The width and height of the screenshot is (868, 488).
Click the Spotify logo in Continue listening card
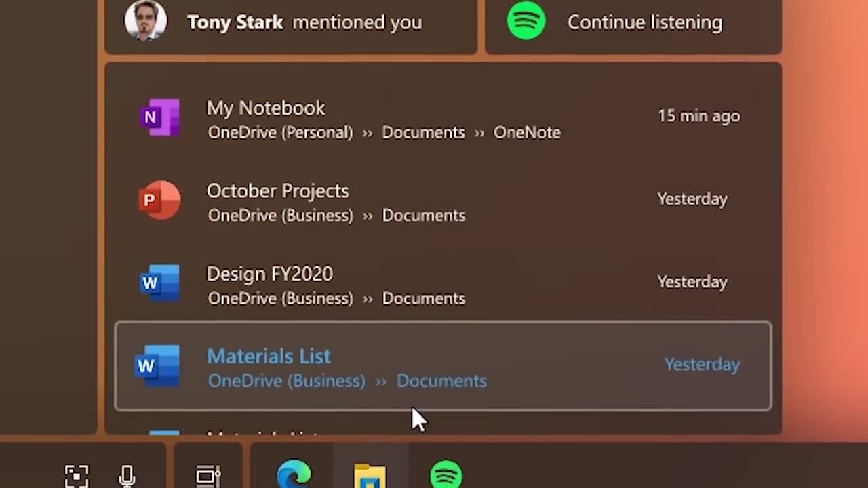(526, 20)
